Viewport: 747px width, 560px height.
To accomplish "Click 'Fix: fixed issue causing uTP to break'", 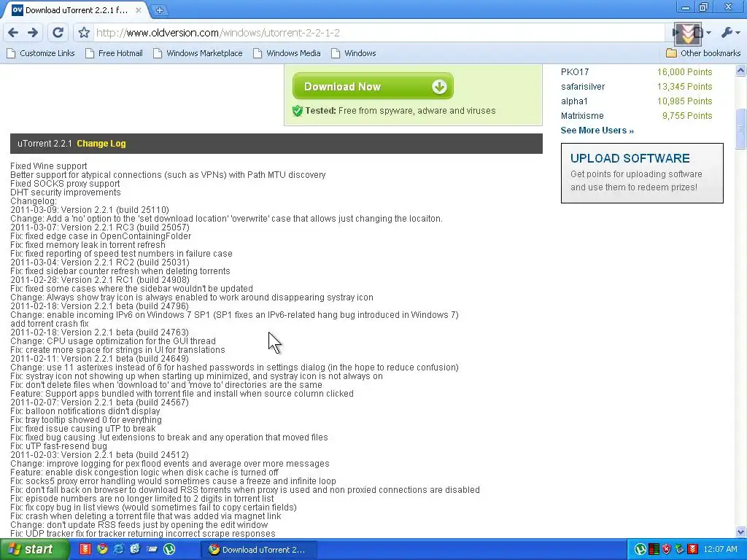I will pyautogui.click(x=83, y=429).
